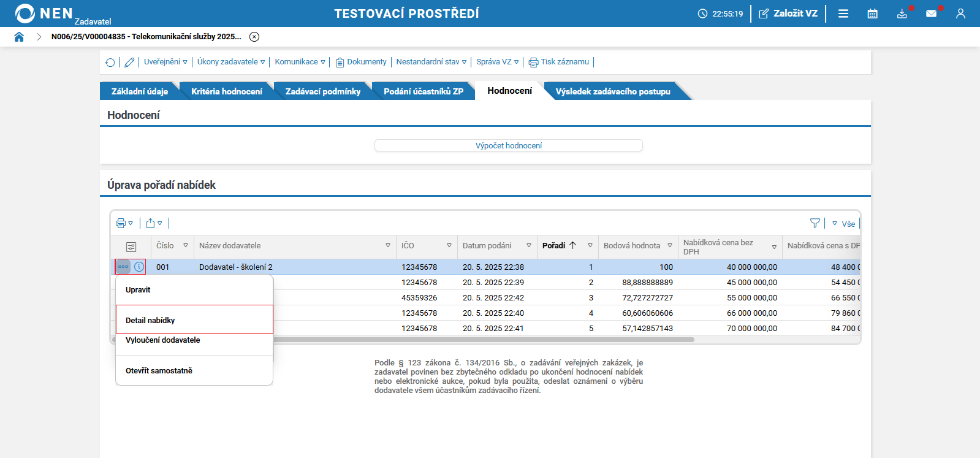This screenshot has height=458, width=980.
Task: Close the Telekomunikační služby breadcrumb tab
Action: click(254, 37)
